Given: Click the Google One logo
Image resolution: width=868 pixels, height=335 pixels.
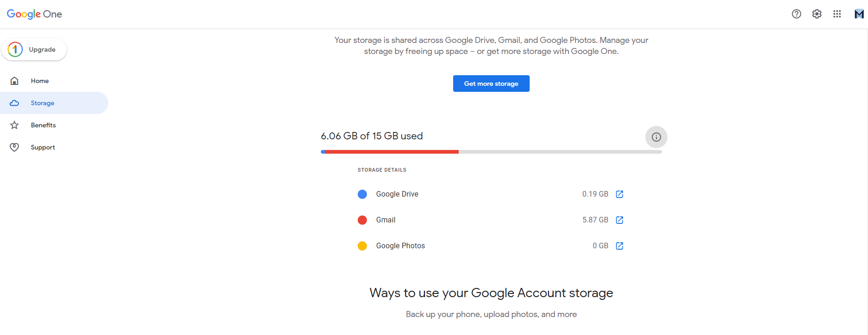Looking at the screenshot, I should [35, 14].
